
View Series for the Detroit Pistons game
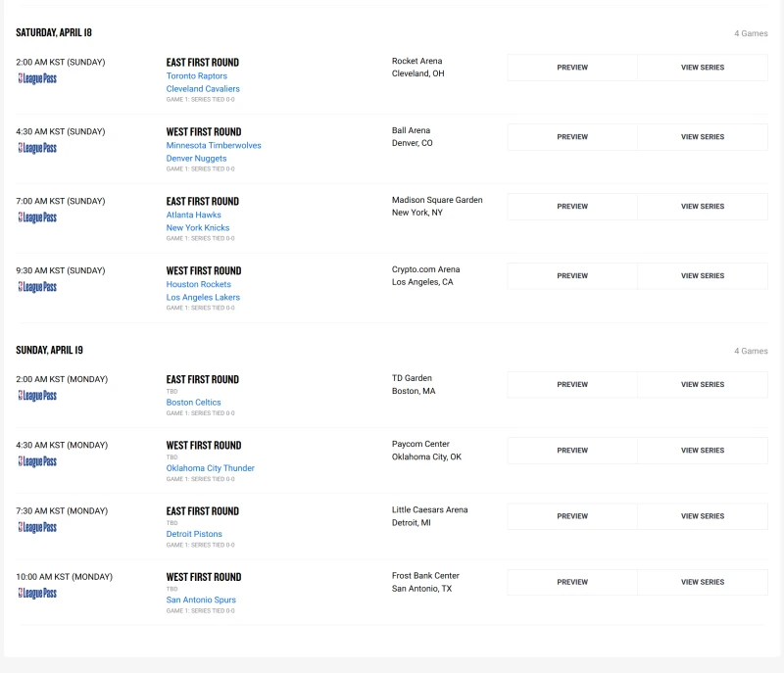[703, 516]
